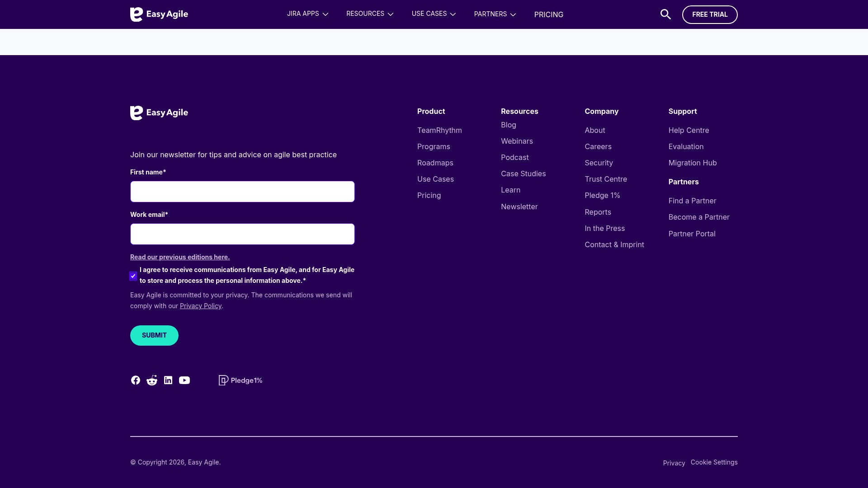Open TeamRhythm product link
Screen dimensions: 868x488
pyautogui.click(x=439, y=130)
